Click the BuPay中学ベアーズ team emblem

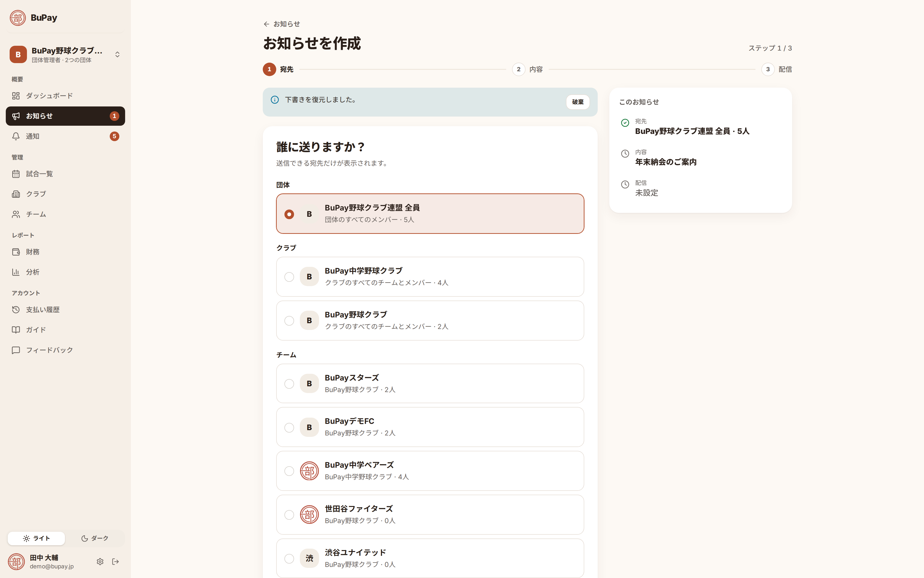pyautogui.click(x=309, y=471)
